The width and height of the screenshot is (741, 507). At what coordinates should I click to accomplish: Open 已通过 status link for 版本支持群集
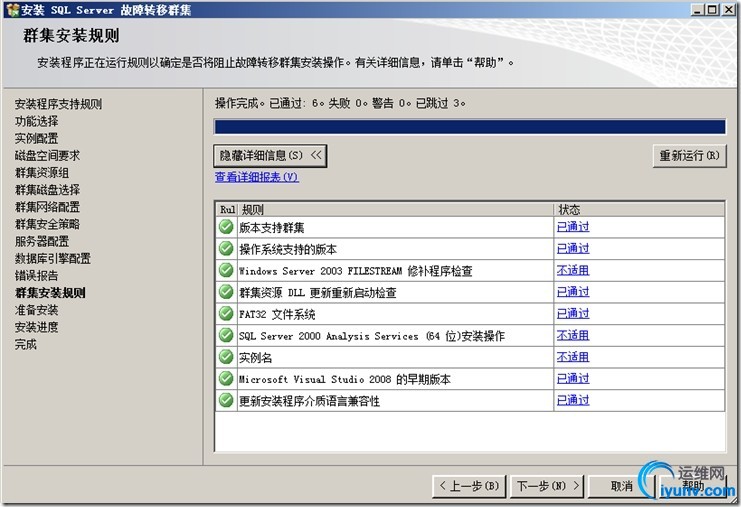pos(573,227)
